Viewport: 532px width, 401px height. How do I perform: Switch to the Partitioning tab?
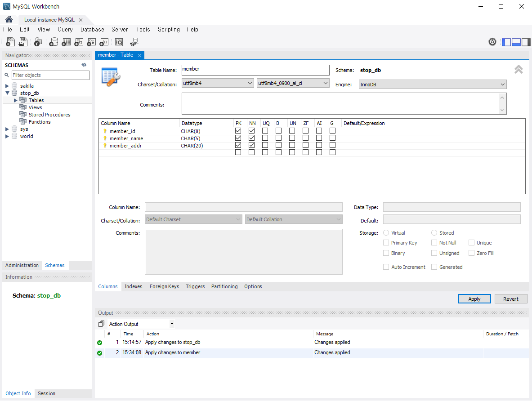tap(224, 286)
